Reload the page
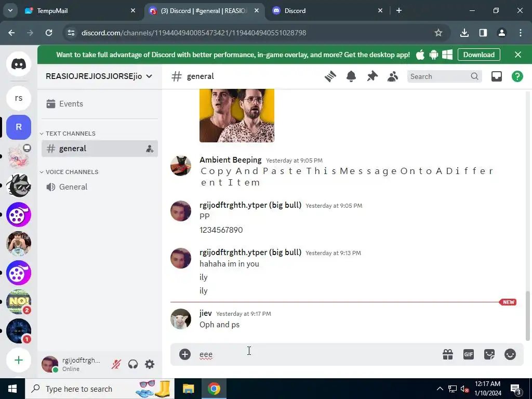532x399 pixels. click(x=49, y=33)
